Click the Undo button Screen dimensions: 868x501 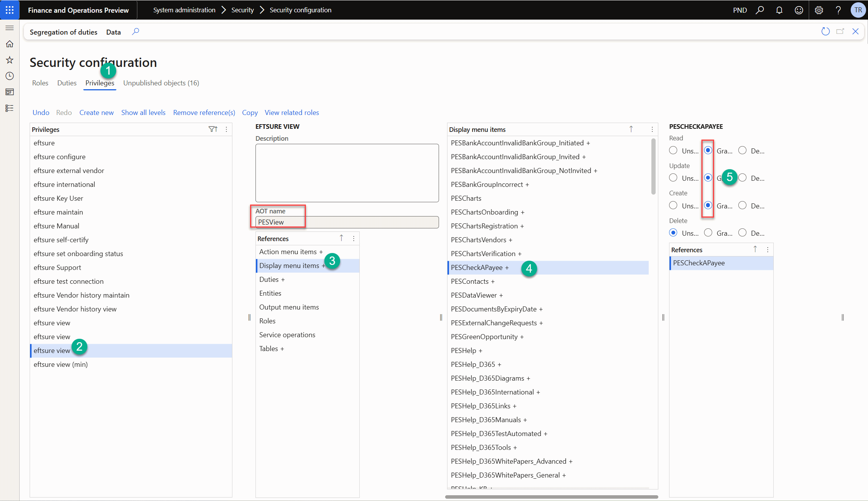pos(41,113)
